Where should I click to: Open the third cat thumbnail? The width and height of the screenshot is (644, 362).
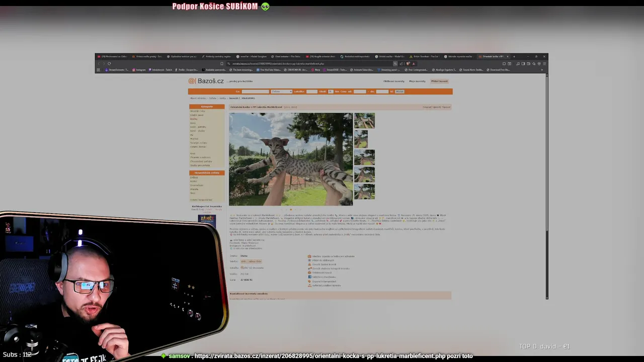364,157
